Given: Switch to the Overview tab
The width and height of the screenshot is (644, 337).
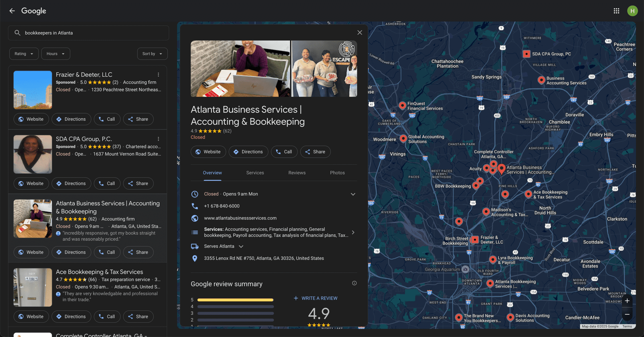Looking at the screenshot, I should tap(212, 173).
